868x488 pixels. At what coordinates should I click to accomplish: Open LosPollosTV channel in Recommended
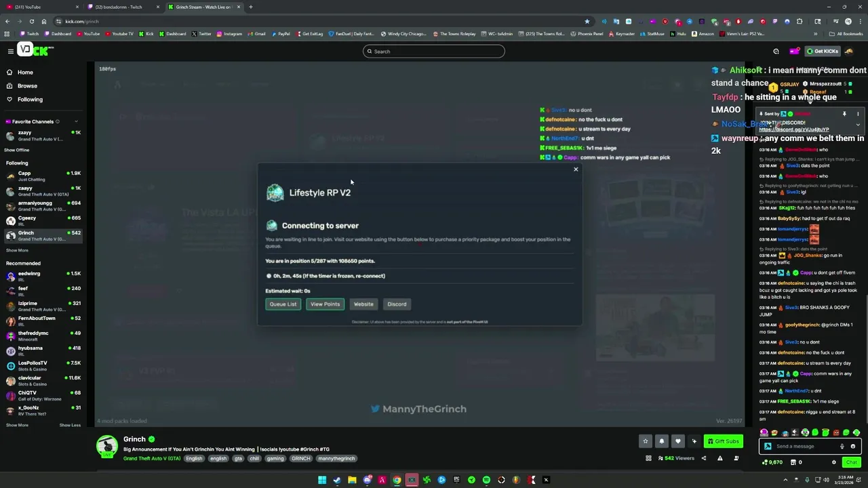(43, 366)
